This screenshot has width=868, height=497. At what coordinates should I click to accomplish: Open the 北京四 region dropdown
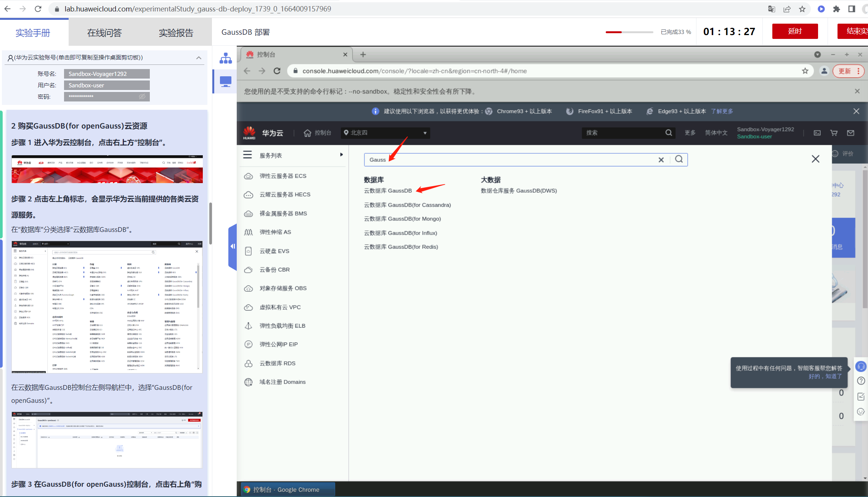(385, 133)
